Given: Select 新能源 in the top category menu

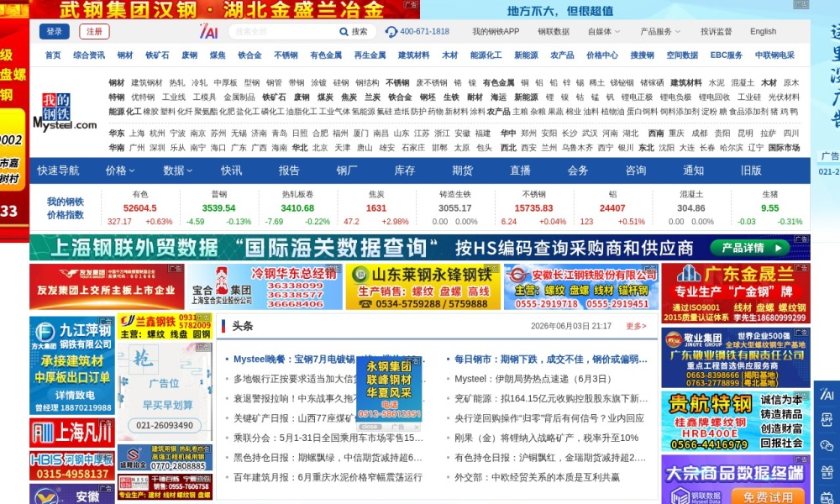Looking at the screenshot, I should click(x=526, y=55).
